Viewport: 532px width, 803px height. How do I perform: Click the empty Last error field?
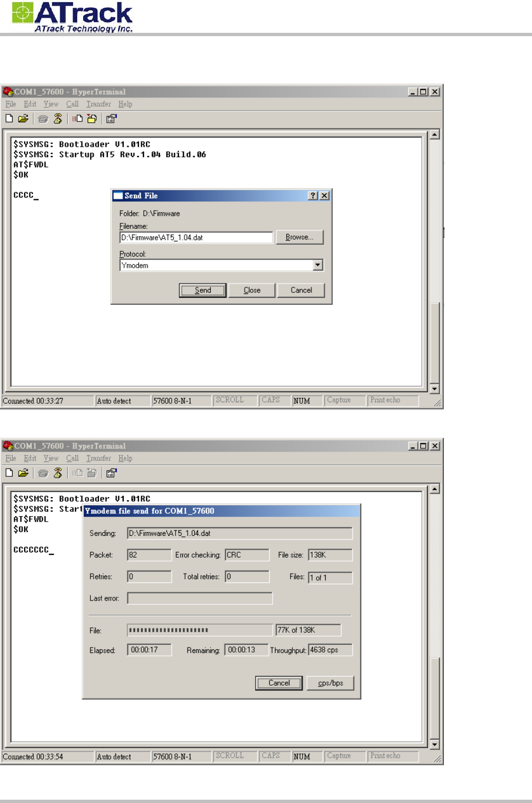pyautogui.click(x=200, y=598)
